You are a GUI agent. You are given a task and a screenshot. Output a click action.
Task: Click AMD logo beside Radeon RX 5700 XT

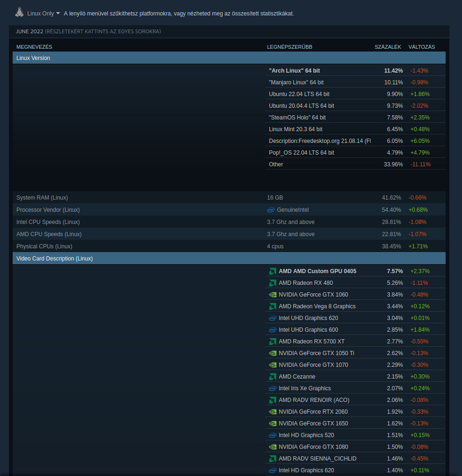pyautogui.click(x=273, y=342)
